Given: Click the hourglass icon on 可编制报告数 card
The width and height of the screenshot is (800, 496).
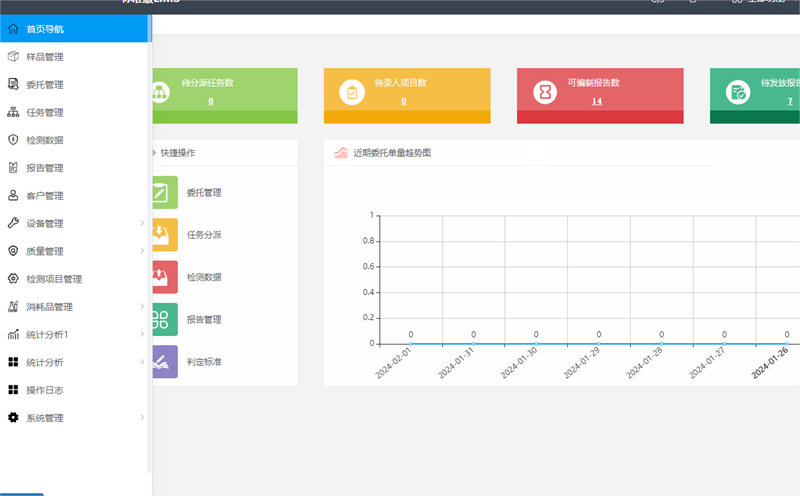Looking at the screenshot, I should (x=545, y=92).
